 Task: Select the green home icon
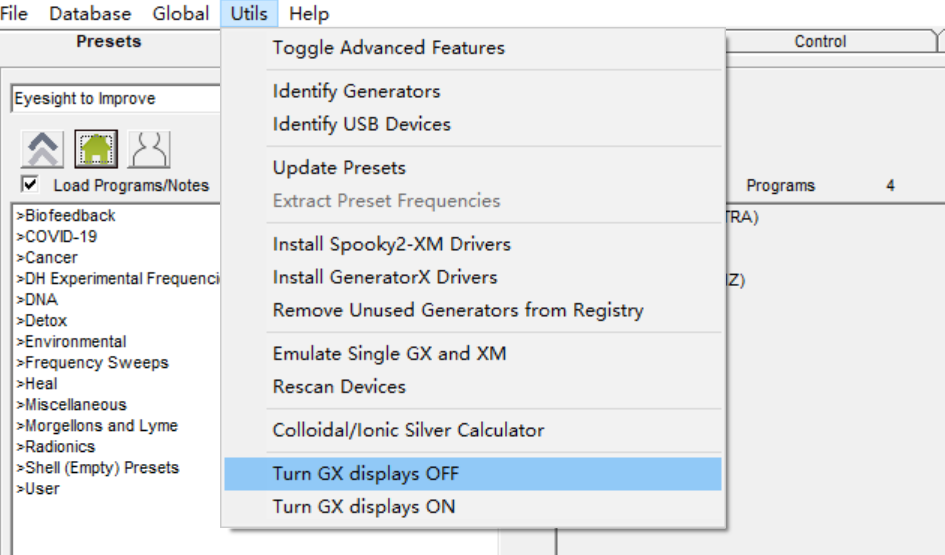click(x=96, y=149)
